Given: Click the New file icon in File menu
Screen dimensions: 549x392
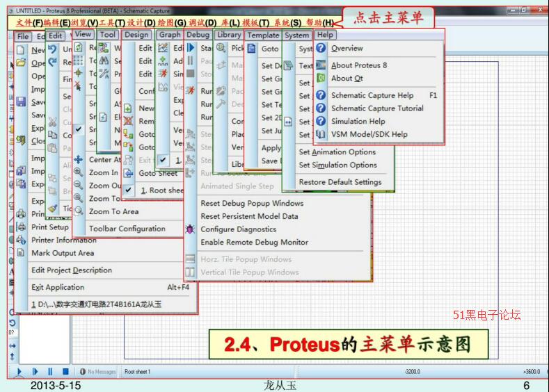Looking at the screenshot, I should [21, 50].
